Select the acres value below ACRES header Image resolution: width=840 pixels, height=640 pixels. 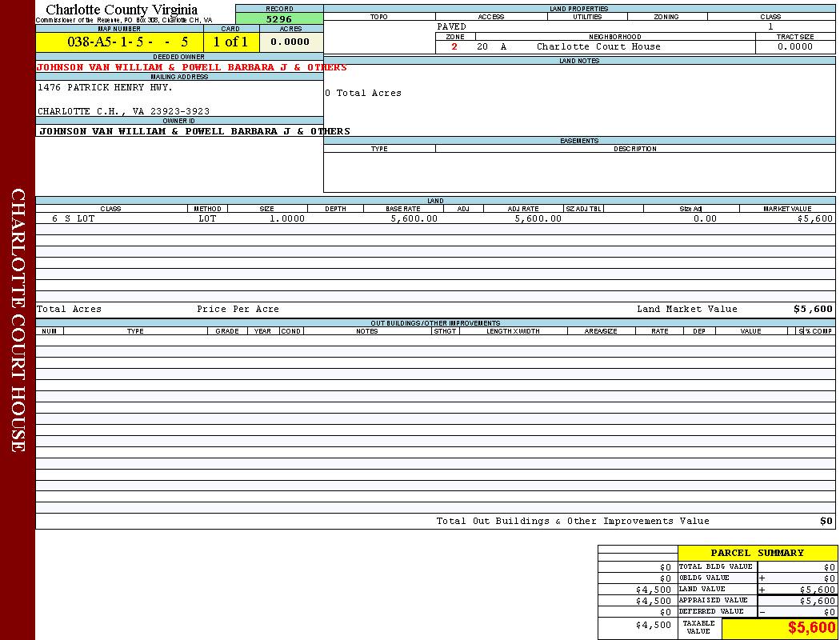point(290,42)
